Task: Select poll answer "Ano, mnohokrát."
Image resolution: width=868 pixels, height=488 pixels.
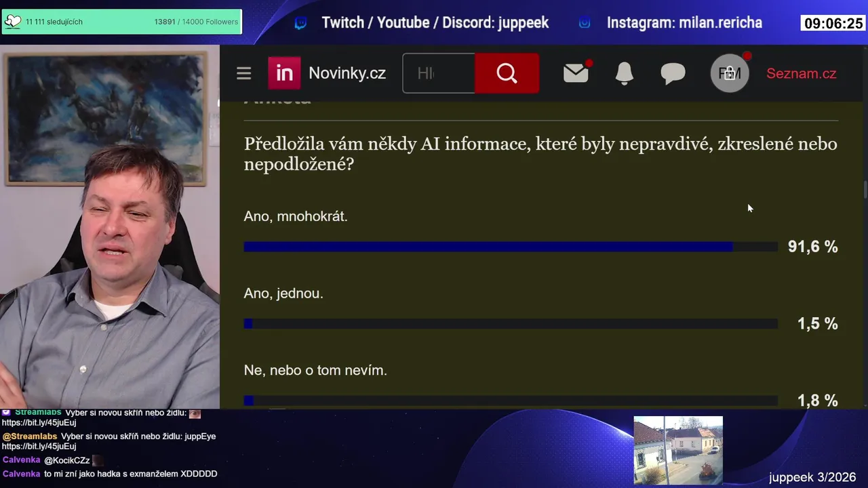Action: 296,217
